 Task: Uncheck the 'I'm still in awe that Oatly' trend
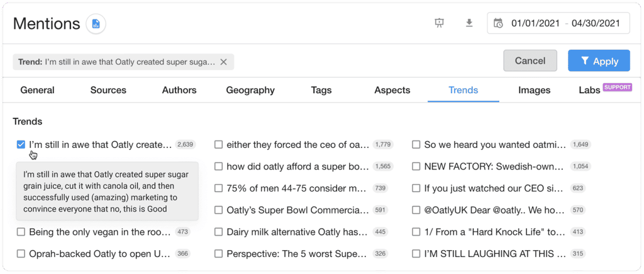click(x=21, y=145)
